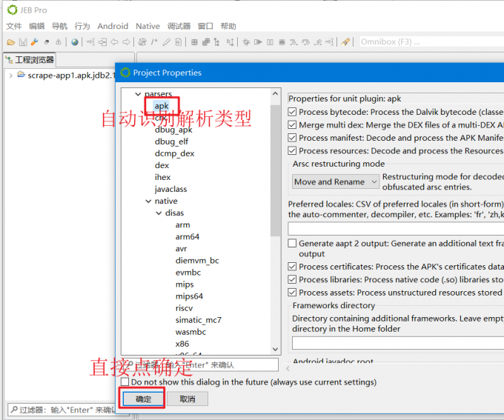Click the globe icon in toolbar
504x420 pixels.
(x=75, y=42)
